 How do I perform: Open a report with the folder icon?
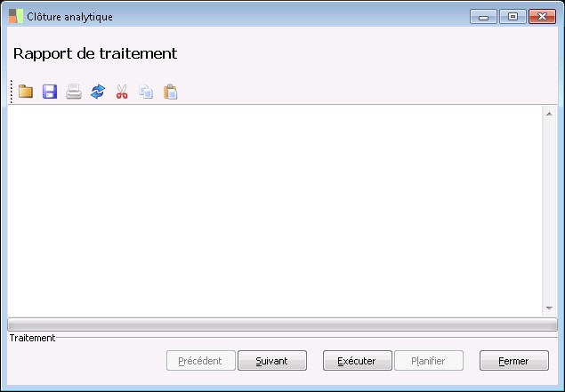pyautogui.click(x=26, y=92)
